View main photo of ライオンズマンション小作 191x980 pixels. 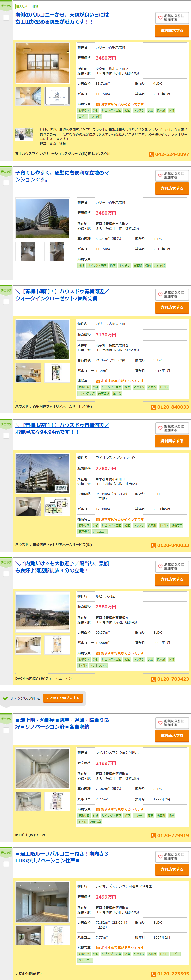click(42, 474)
